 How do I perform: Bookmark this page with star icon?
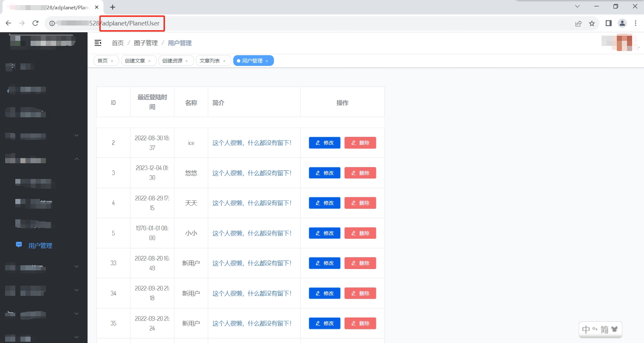pos(592,23)
